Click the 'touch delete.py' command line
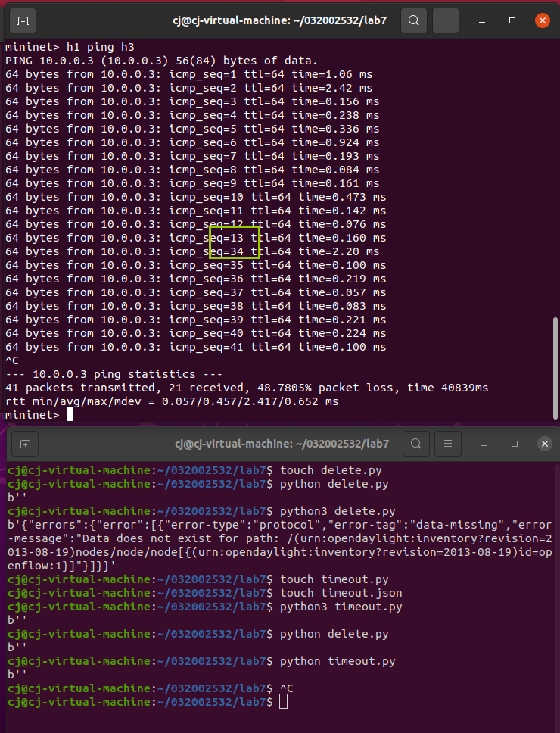This screenshot has height=733, width=560. [194, 470]
